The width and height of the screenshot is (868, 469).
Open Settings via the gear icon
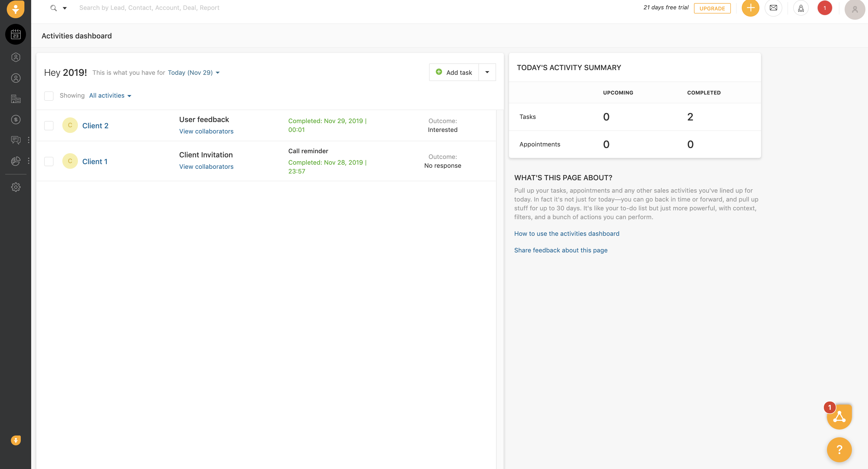[x=16, y=187]
